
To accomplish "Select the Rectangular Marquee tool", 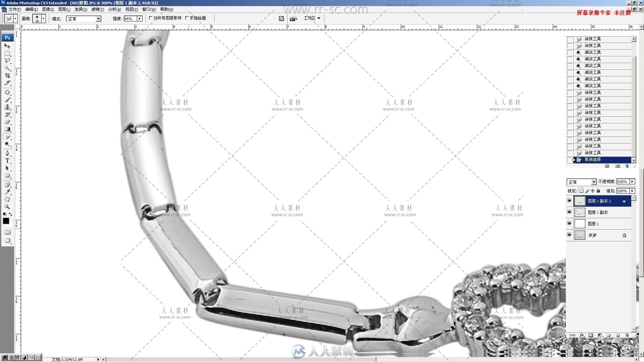I will tap(7, 53).
